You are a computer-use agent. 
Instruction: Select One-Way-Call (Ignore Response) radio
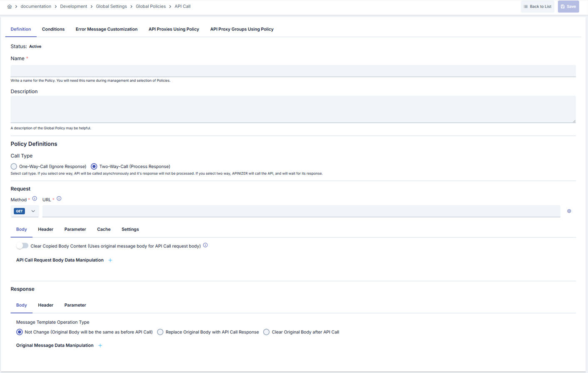point(14,166)
